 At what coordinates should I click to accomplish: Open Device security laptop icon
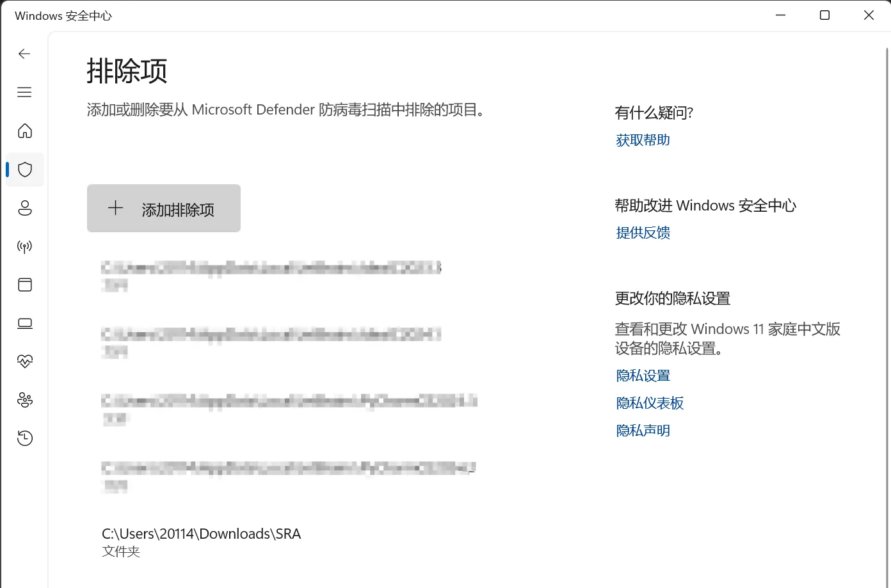point(25,323)
